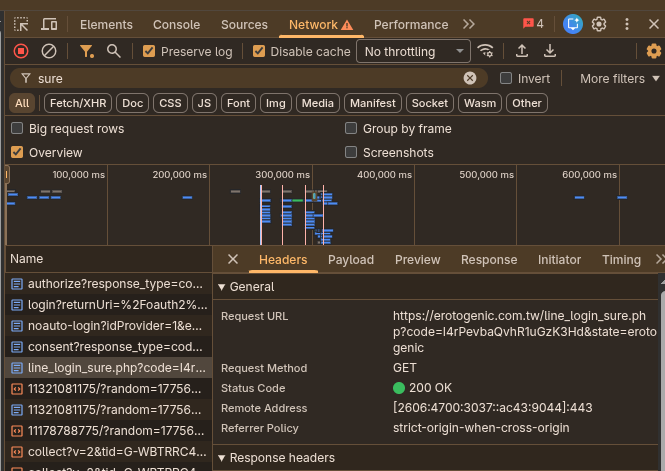665x471 pixels.
Task: Select the Headers tab
Action: [283, 259]
